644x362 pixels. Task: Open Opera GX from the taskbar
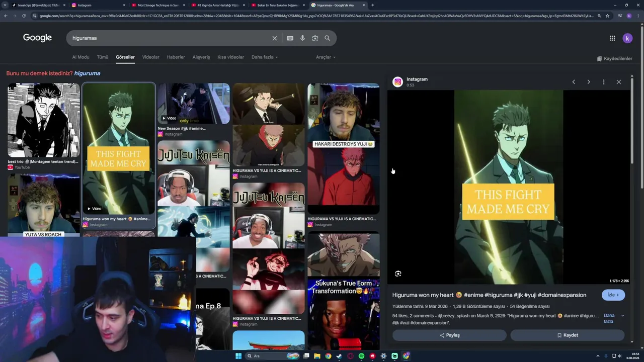point(350,356)
